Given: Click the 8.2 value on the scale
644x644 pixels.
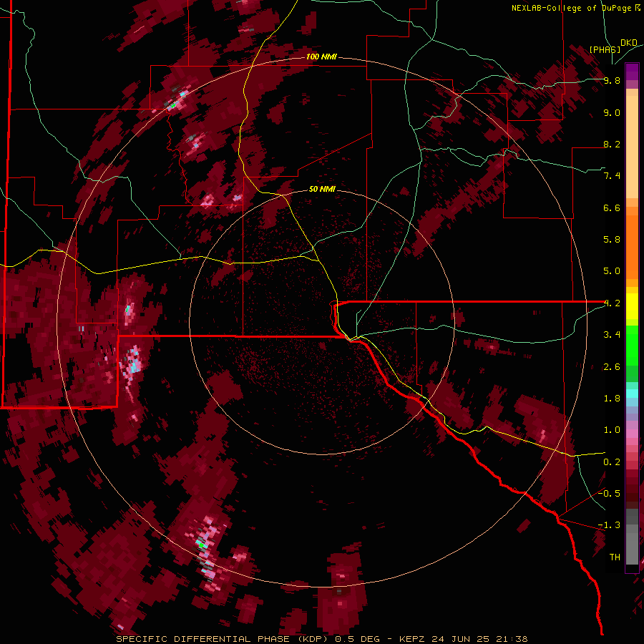Looking at the screenshot, I should pyautogui.click(x=612, y=145).
